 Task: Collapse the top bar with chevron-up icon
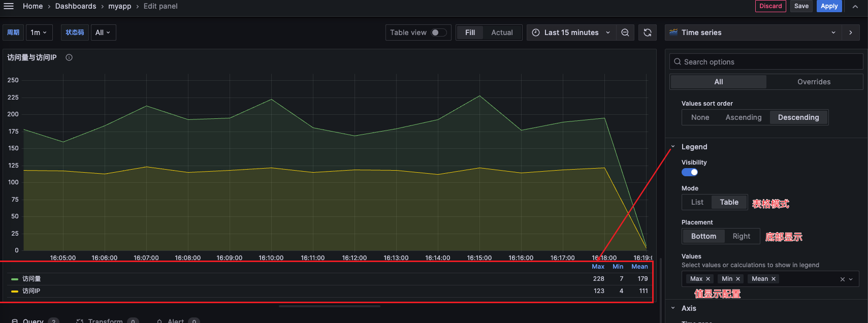[855, 7]
